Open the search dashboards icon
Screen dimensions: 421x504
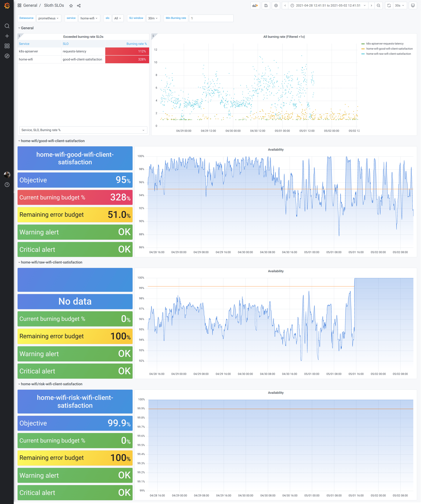click(x=7, y=26)
